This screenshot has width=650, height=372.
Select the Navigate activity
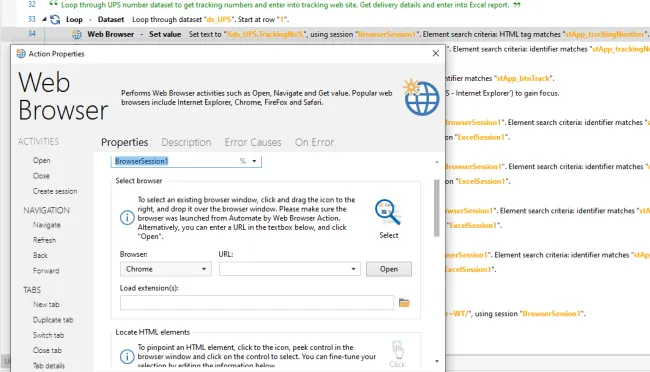tap(46, 225)
